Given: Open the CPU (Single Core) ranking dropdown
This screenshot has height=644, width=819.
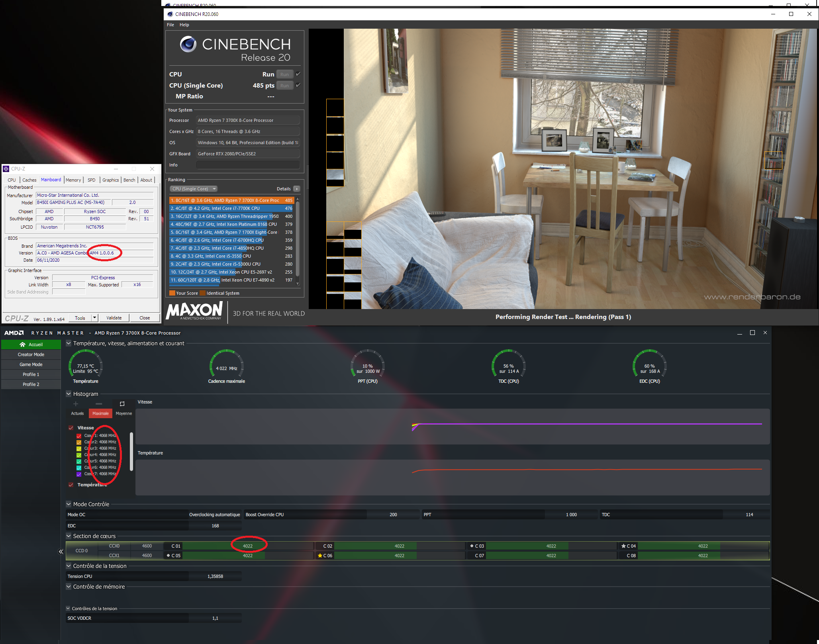Looking at the screenshot, I should point(194,189).
